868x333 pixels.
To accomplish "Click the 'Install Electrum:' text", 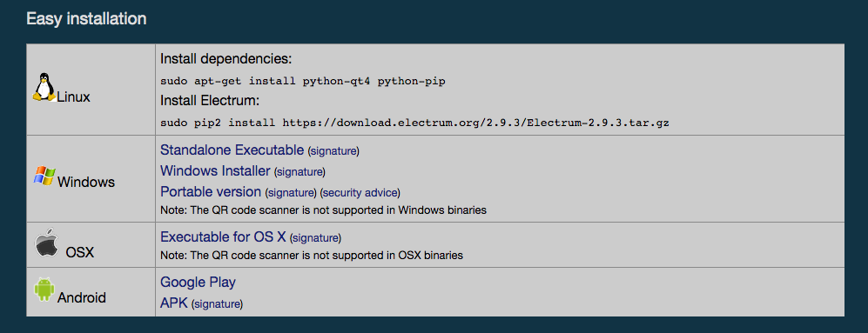I will 210,101.
